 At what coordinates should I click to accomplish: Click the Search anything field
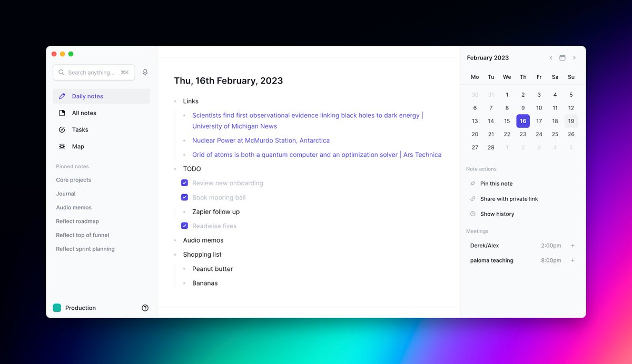(94, 73)
